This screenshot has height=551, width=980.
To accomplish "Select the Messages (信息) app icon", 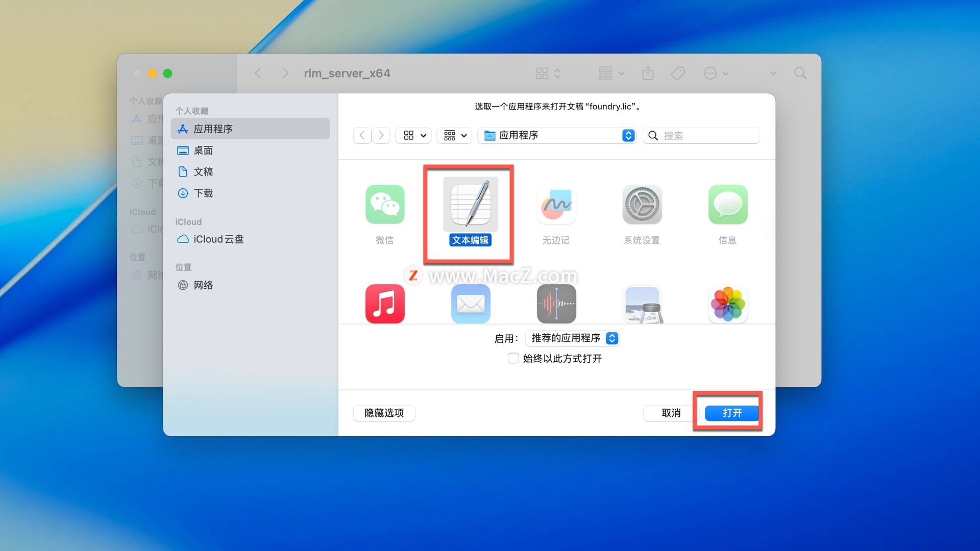I will pos(728,205).
